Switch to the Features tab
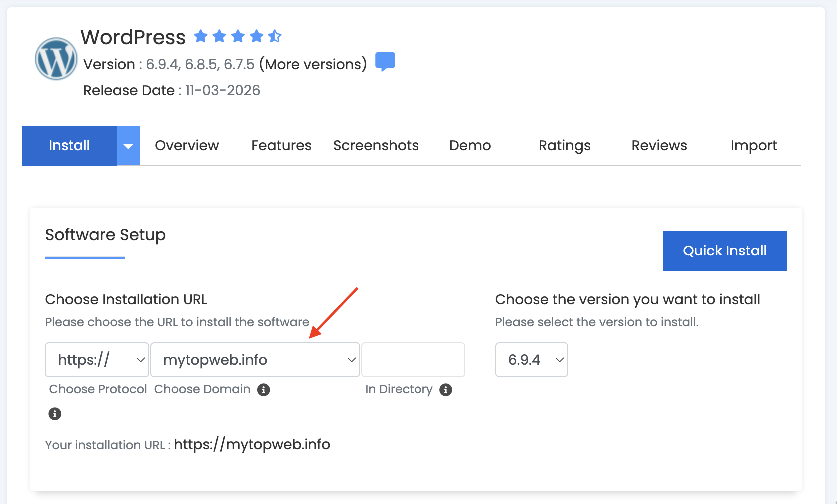This screenshot has width=837, height=504. [281, 145]
